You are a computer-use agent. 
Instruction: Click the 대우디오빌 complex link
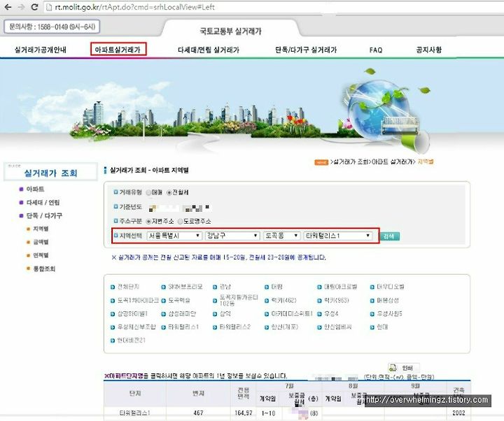click(390, 287)
